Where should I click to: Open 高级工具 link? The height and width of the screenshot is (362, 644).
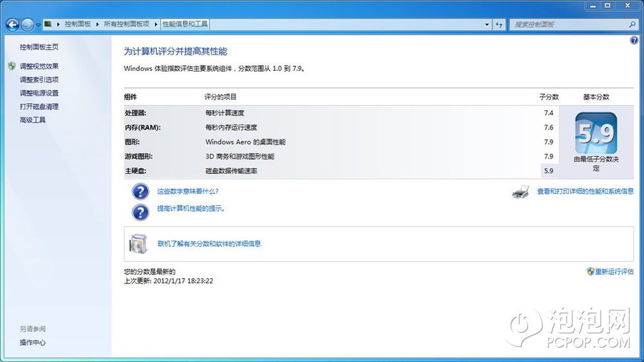[32, 120]
